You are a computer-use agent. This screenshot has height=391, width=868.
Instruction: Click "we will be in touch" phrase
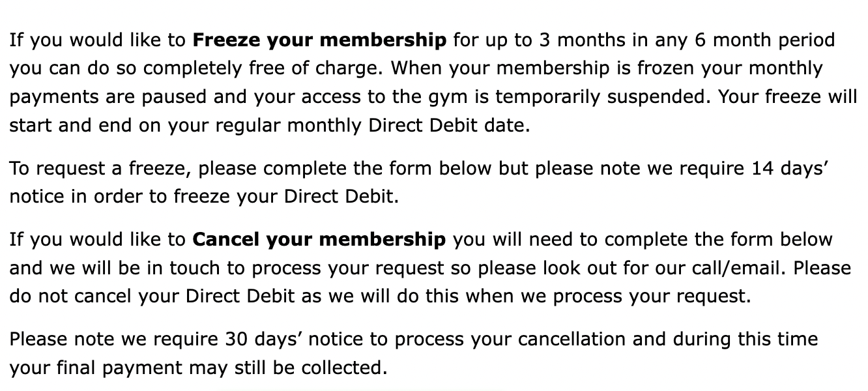[x=139, y=268]
